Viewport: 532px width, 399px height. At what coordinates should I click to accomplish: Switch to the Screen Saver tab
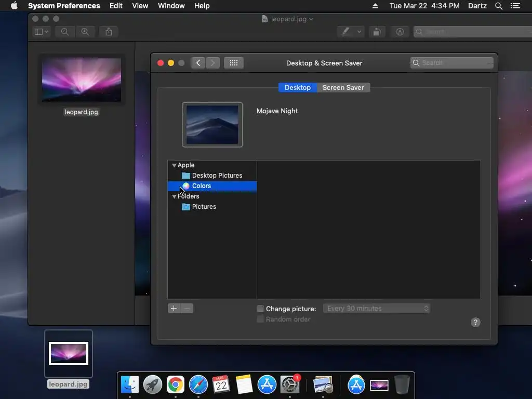point(343,87)
